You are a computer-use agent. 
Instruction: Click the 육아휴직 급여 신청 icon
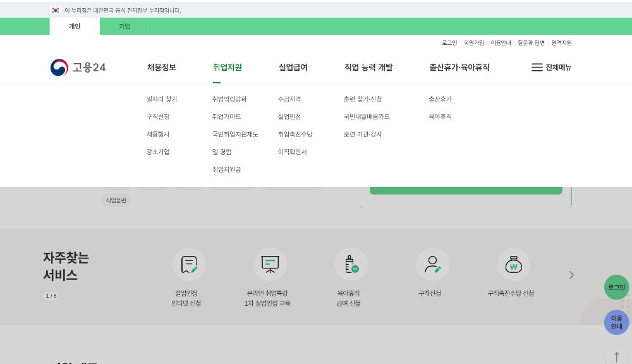click(x=351, y=264)
